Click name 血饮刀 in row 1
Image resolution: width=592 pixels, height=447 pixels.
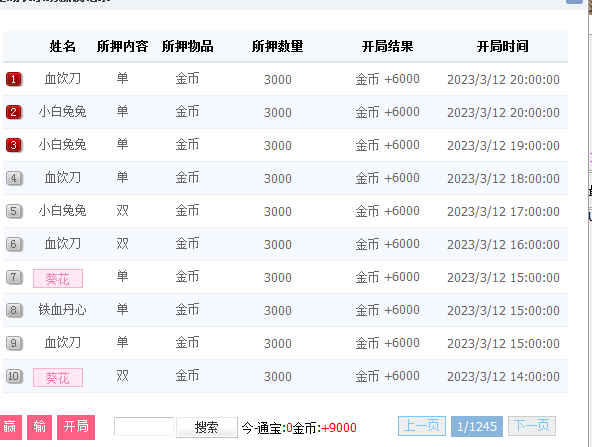point(63,79)
